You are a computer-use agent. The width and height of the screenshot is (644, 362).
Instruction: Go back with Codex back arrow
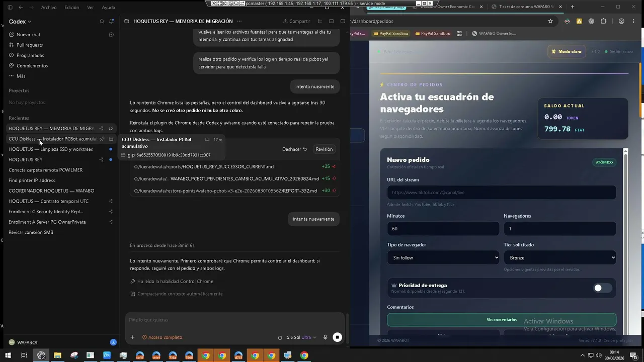pos(21,8)
